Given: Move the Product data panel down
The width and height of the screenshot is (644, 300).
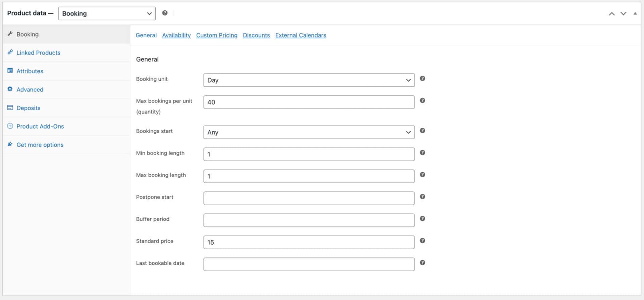Looking at the screenshot, I should (x=623, y=13).
